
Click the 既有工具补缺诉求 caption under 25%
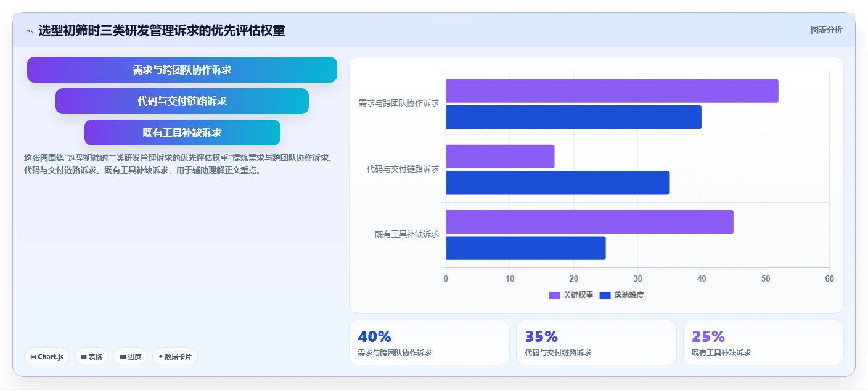[721, 353]
